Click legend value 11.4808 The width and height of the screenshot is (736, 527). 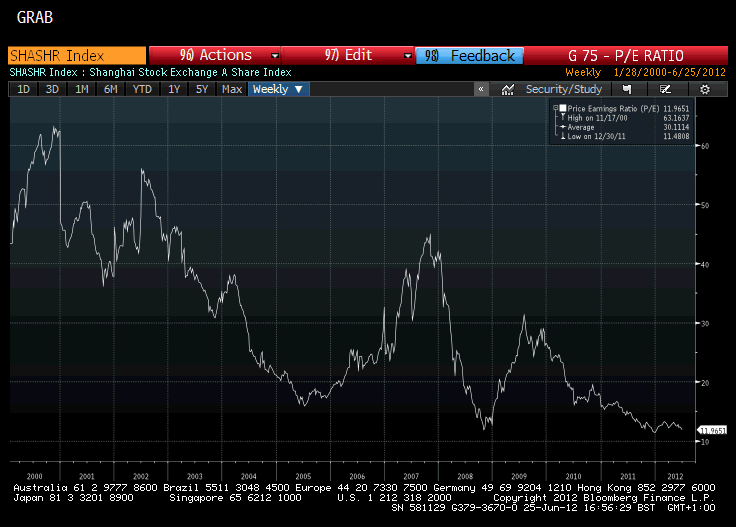click(676, 137)
